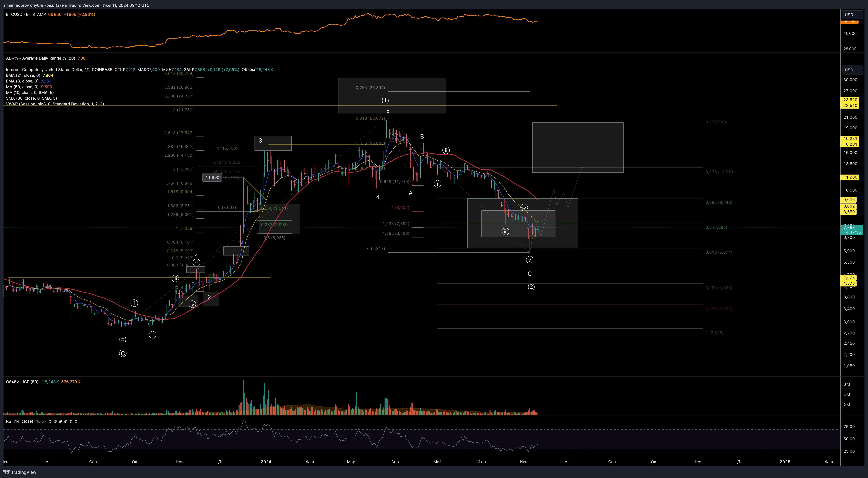Click the EMA (21, close, 0) legend entry
The height and width of the screenshot is (478, 868).
pos(23,75)
